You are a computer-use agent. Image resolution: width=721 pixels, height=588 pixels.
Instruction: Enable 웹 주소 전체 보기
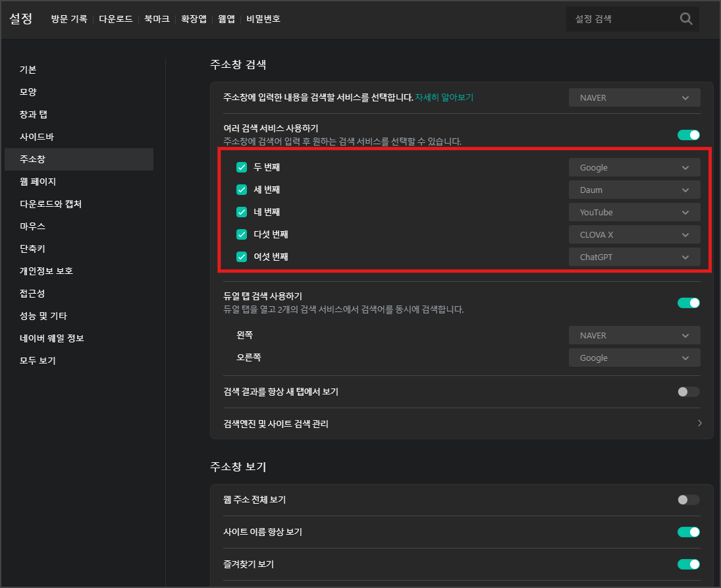pos(688,500)
